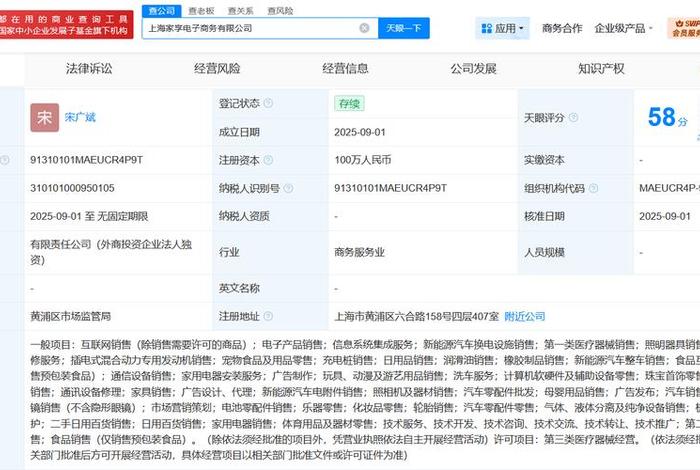Open the 附近公司 link
Viewport: 700px width, 470px height.
click(525, 316)
